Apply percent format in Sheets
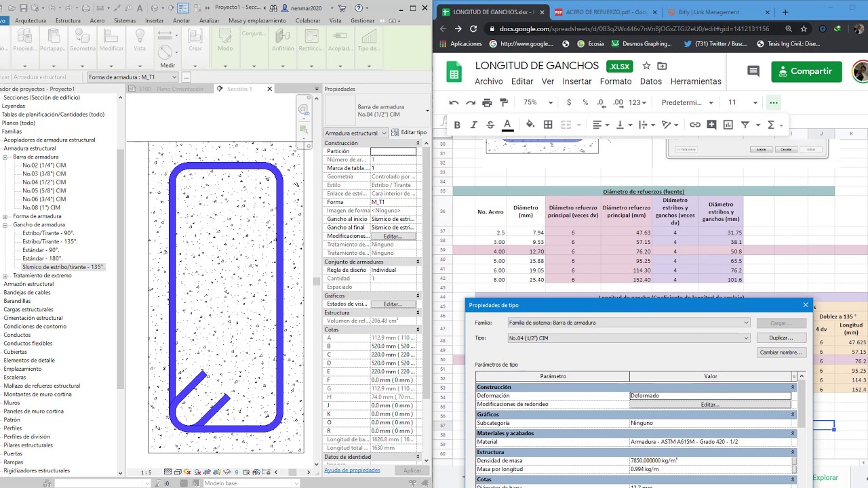Viewport: 868px width, 488px height. [585, 103]
